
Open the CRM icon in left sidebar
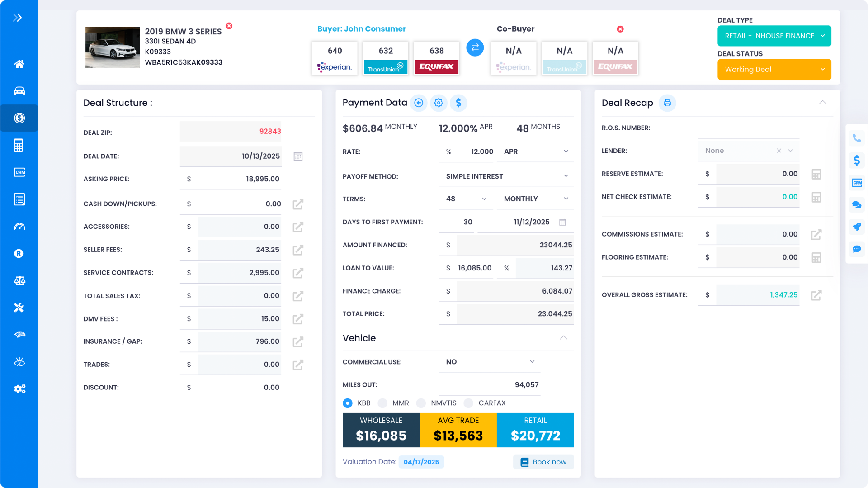19,172
